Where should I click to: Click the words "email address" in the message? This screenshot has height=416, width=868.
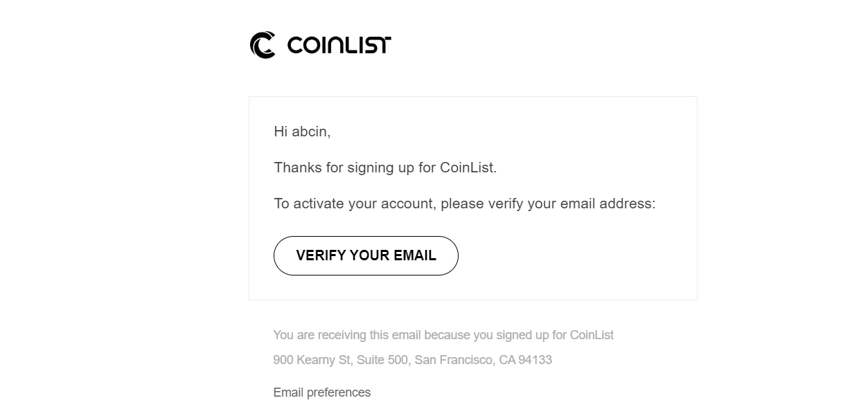tap(607, 204)
